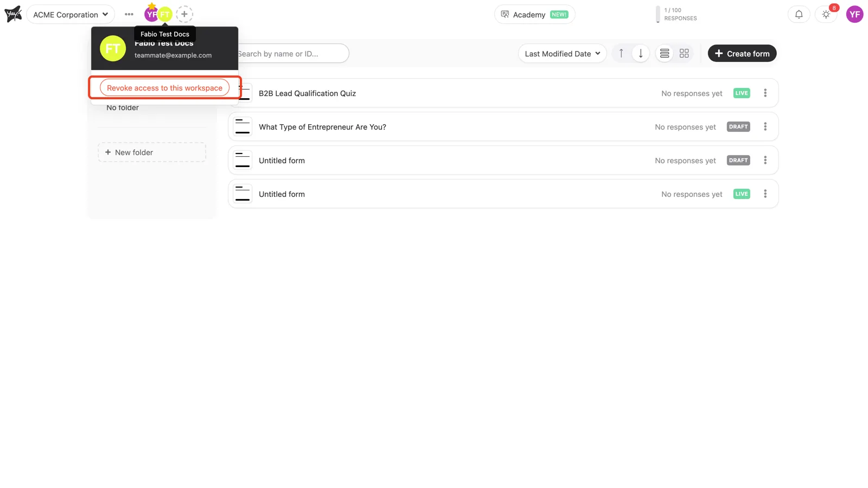This screenshot has height=488, width=868.
Task: Click the Academy icon
Action: (505, 15)
